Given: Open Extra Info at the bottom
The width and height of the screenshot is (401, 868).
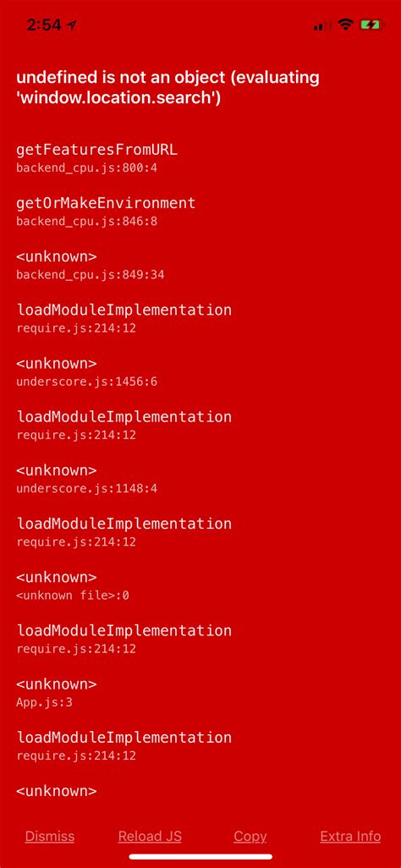Looking at the screenshot, I should click(350, 836).
